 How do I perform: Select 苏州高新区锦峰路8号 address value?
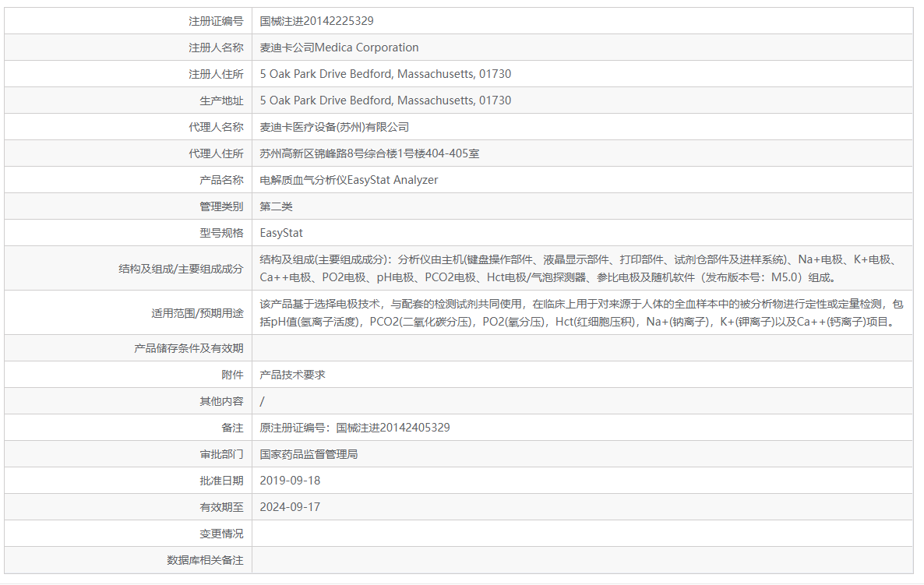click(369, 153)
